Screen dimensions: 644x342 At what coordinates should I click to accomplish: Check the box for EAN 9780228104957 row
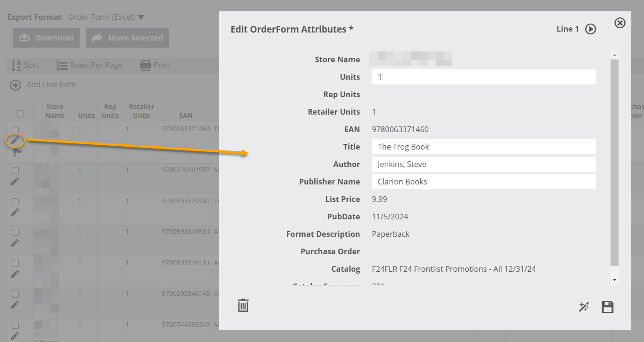pos(15,170)
